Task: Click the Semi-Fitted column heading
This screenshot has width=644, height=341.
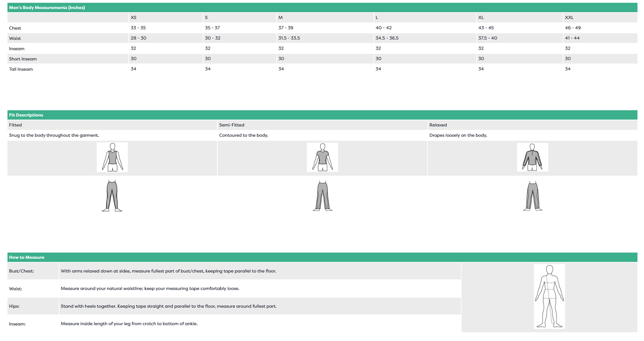Action: tap(232, 125)
